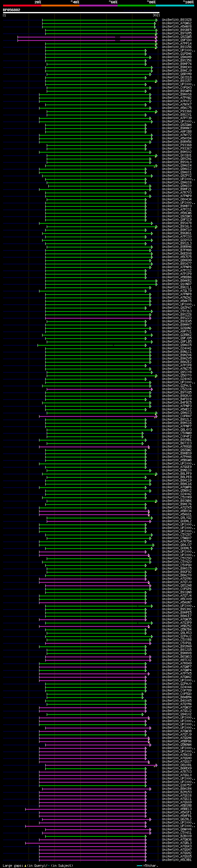
Task: Click the UniRef100_Q9ZQW4 label
Action: pyautogui.click(x=177, y=125)
